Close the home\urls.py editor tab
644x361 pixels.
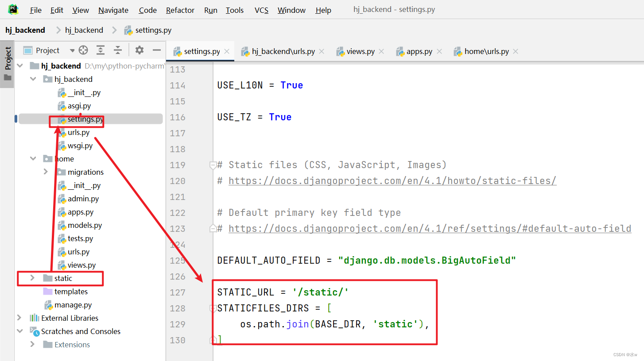pyautogui.click(x=516, y=51)
